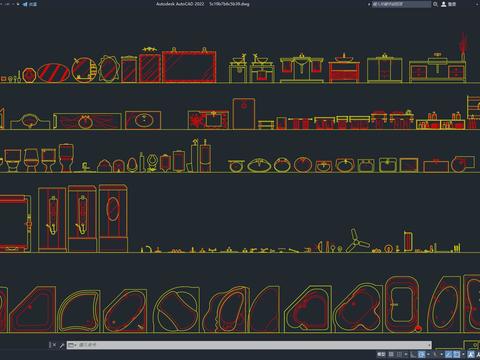Select the large rectangular mirror block
Image resolution: width=480 pixels, height=360 pixels.
(x=189, y=66)
